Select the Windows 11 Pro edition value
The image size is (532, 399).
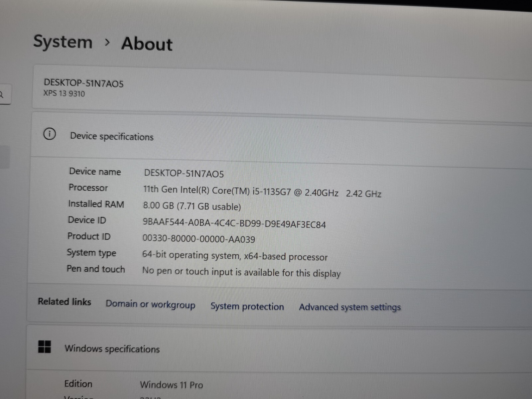point(172,385)
